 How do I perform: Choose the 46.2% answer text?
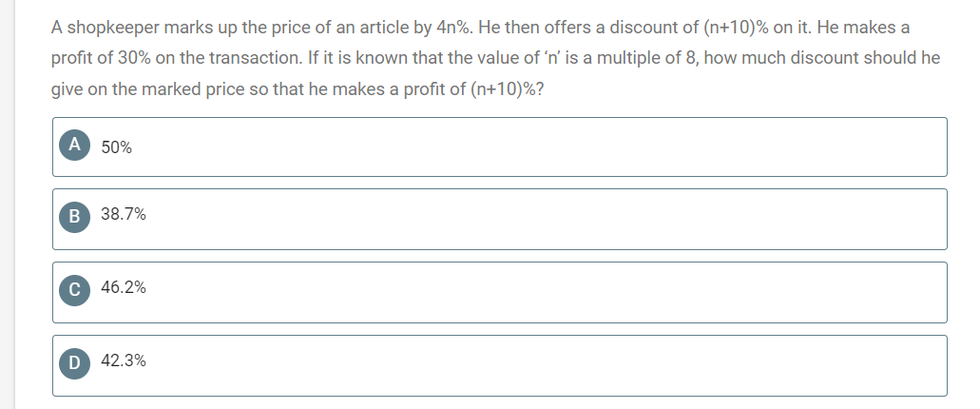124,287
